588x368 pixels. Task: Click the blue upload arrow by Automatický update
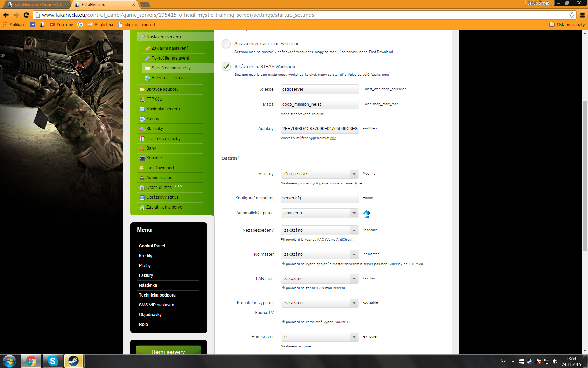(367, 214)
